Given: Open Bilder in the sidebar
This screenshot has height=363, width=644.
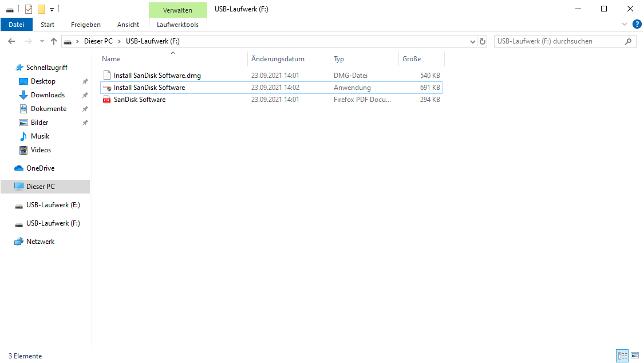Looking at the screenshot, I should click(x=39, y=123).
